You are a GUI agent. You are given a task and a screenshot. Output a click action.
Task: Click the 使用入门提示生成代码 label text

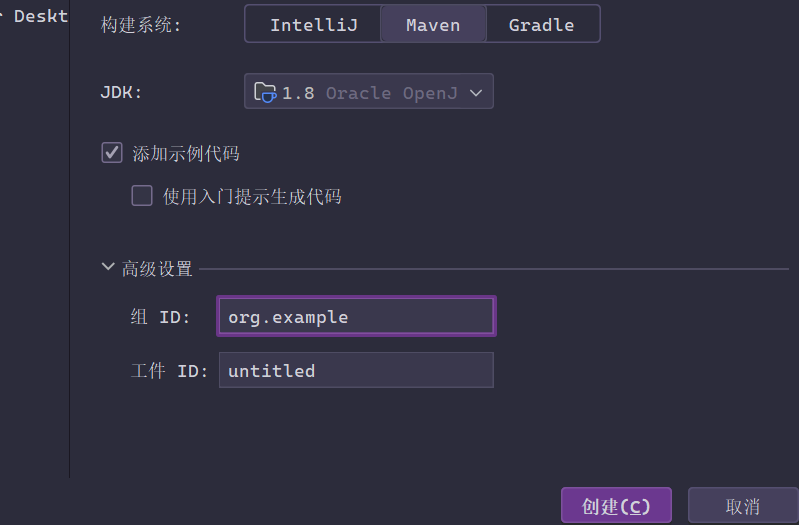[252, 197]
